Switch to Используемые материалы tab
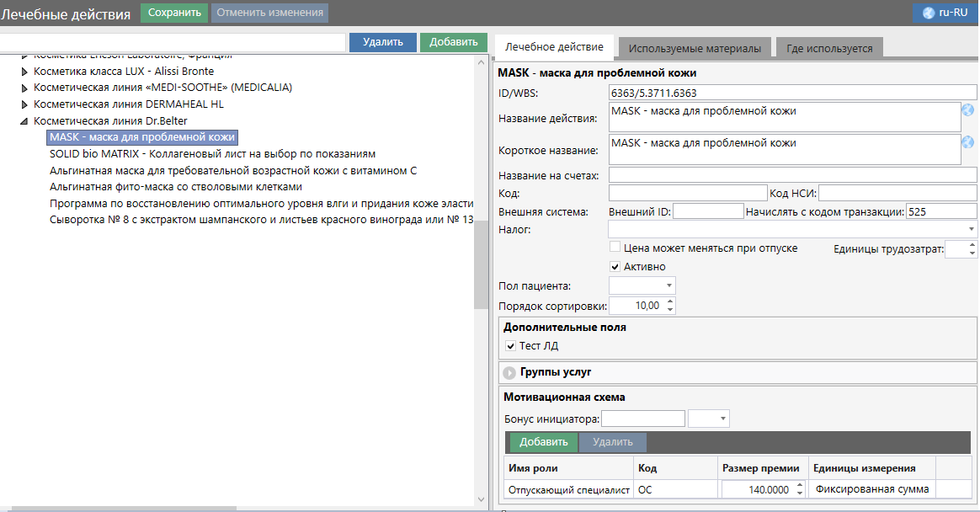Screen dimensions: 980x512 (x=695, y=49)
